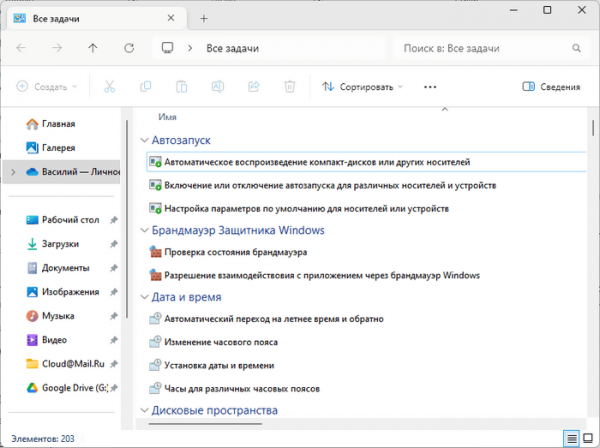Go back with the left arrow
600x448 pixels.
click(x=21, y=48)
